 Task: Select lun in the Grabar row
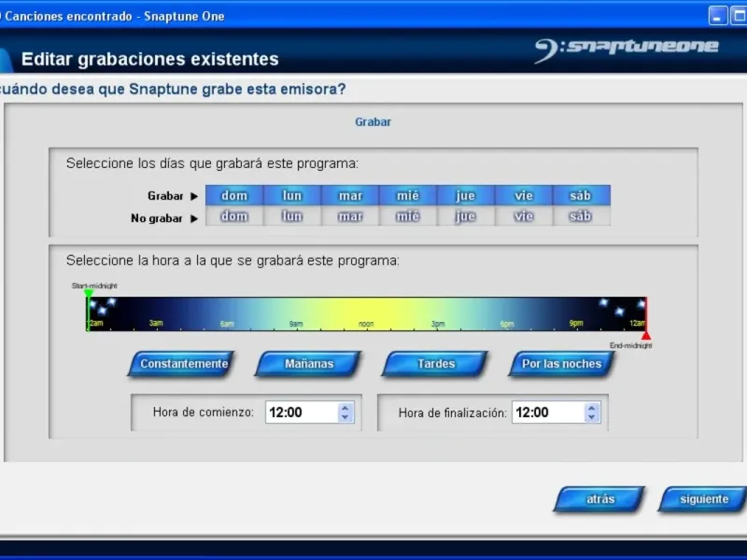(292, 195)
